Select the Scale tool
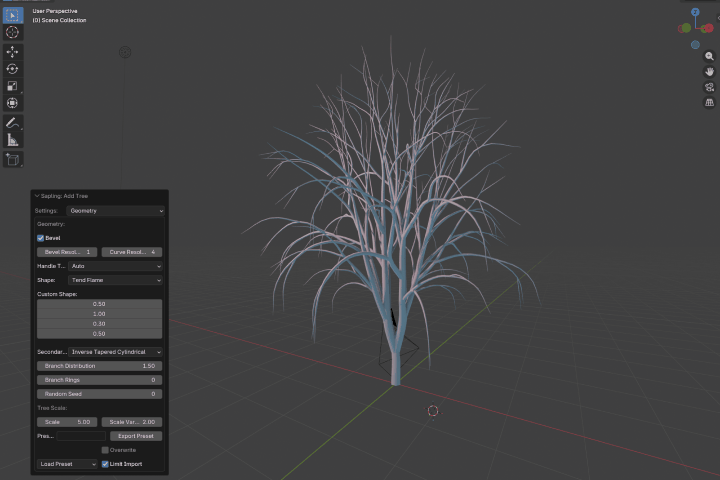This screenshot has width=720, height=480. (x=12, y=86)
